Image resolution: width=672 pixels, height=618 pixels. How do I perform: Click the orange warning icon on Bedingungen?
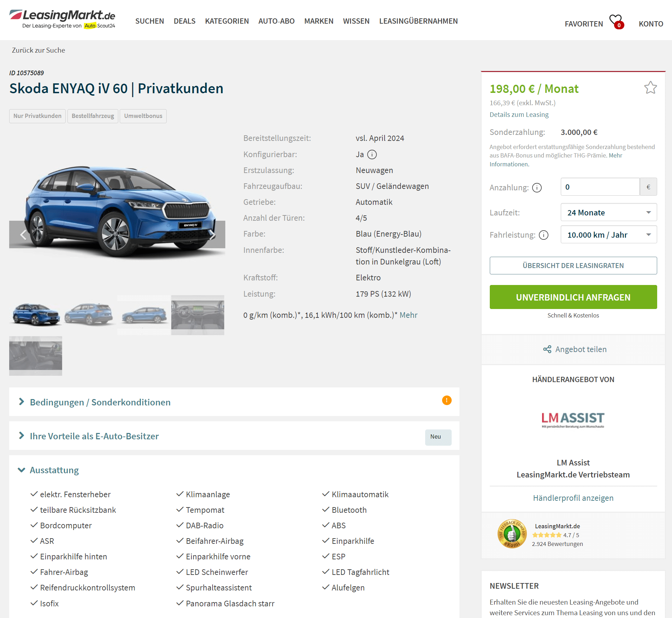pos(446,400)
